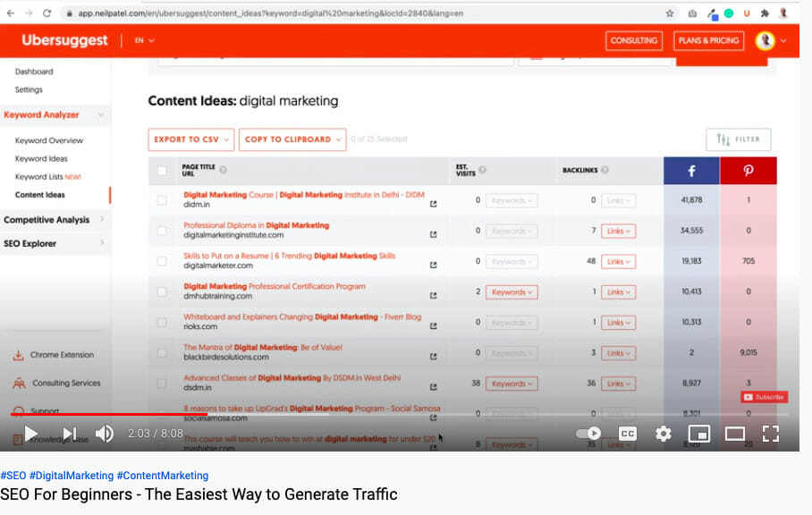Open external link for blackbirdesolutions.com row

coord(433,357)
